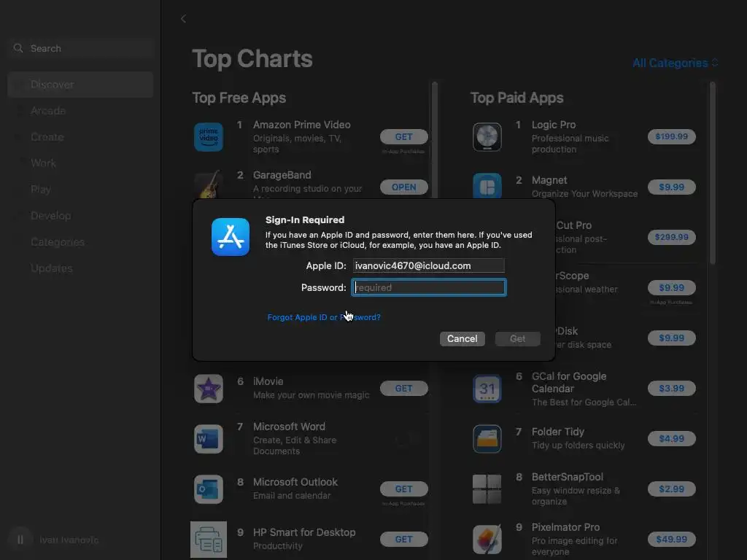Buy GCal for Google Calendar for $3.99
Screen dimensions: 747x560
[672, 389]
